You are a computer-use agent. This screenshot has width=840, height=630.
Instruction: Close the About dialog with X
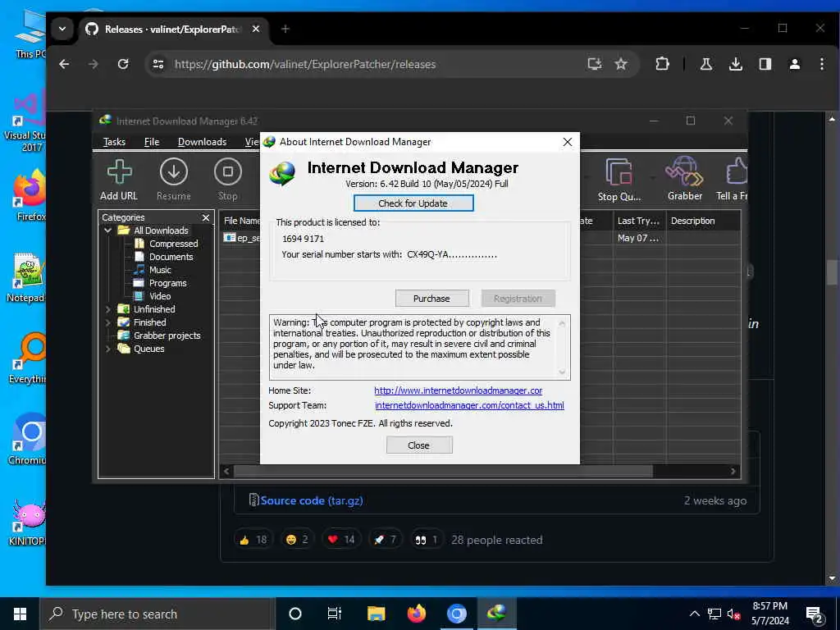tap(568, 142)
